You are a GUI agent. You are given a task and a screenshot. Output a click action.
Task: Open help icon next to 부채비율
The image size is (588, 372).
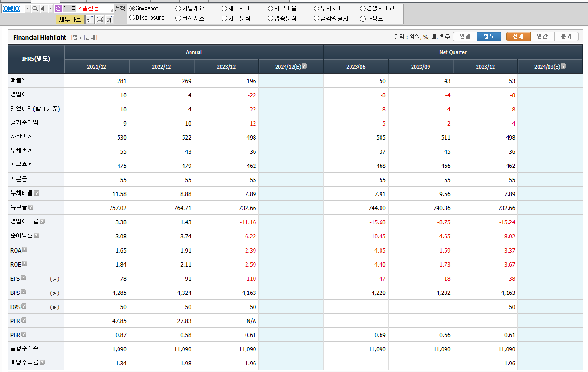pyautogui.click(x=37, y=193)
